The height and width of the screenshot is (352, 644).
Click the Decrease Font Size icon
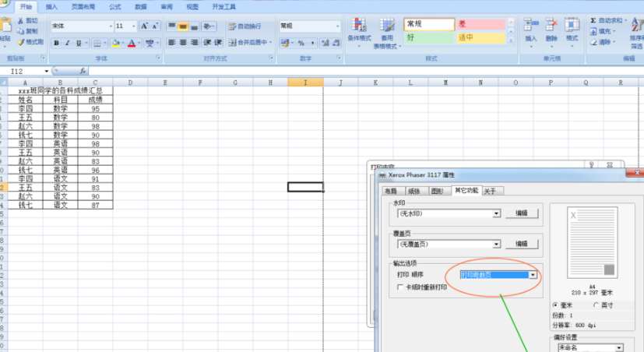pyautogui.click(x=155, y=26)
